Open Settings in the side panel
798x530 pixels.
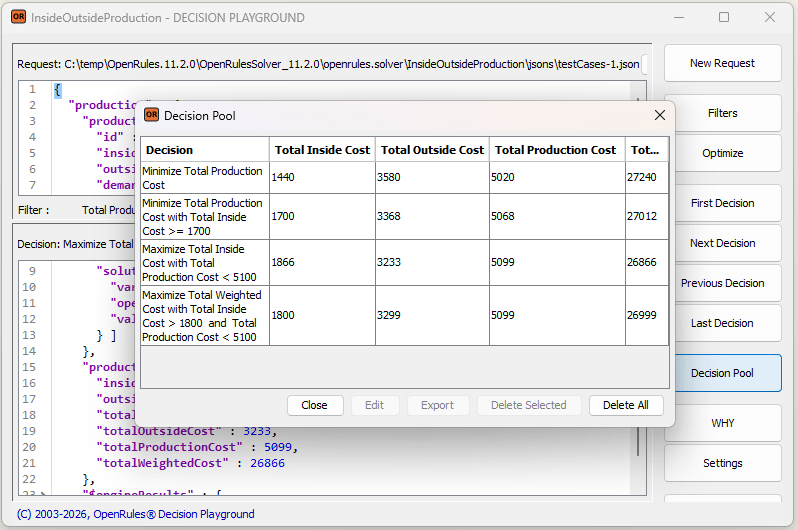(x=722, y=463)
